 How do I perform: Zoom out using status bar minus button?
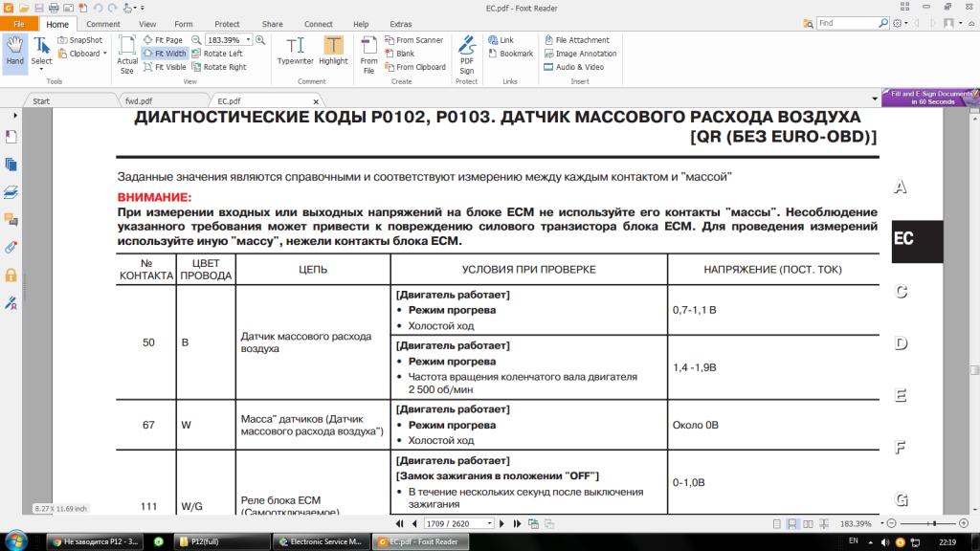(892, 523)
